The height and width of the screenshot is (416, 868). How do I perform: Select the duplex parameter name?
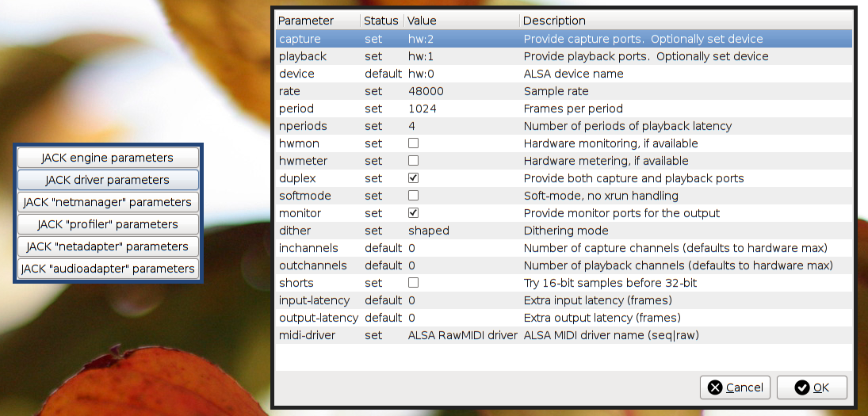tap(296, 178)
